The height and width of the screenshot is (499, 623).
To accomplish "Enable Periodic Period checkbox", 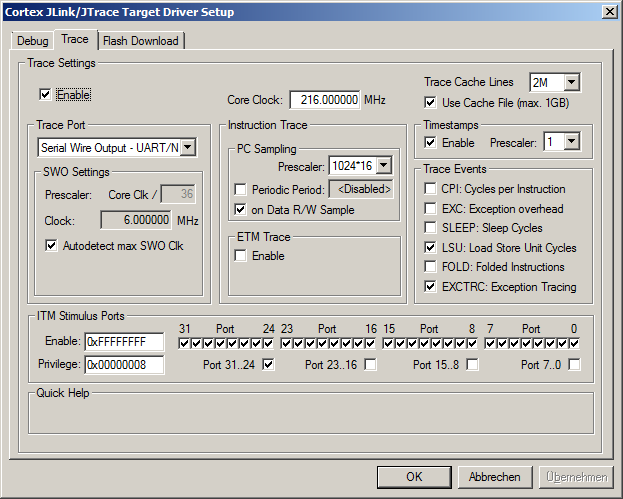I will pos(240,189).
